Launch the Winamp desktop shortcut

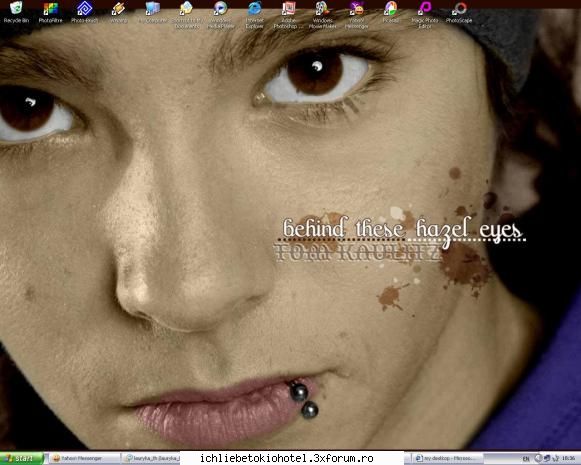pyautogui.click(x=119, y=12)
